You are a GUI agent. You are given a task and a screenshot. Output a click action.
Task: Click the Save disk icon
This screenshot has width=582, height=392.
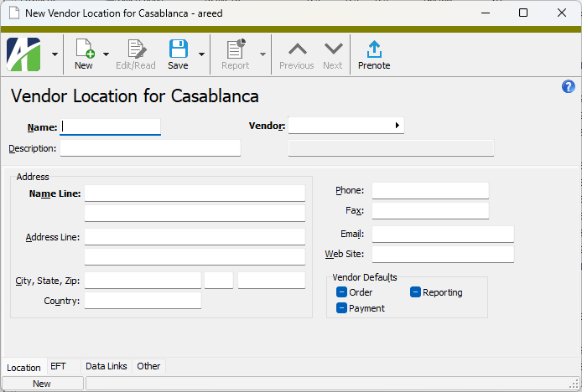coord(178,49)
